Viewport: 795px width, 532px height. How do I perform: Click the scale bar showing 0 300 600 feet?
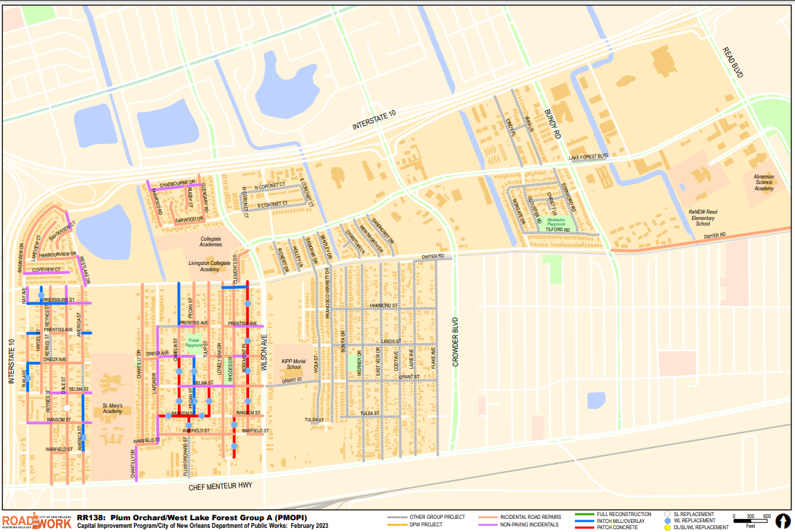pyautogui.click(x=752, y=520)
